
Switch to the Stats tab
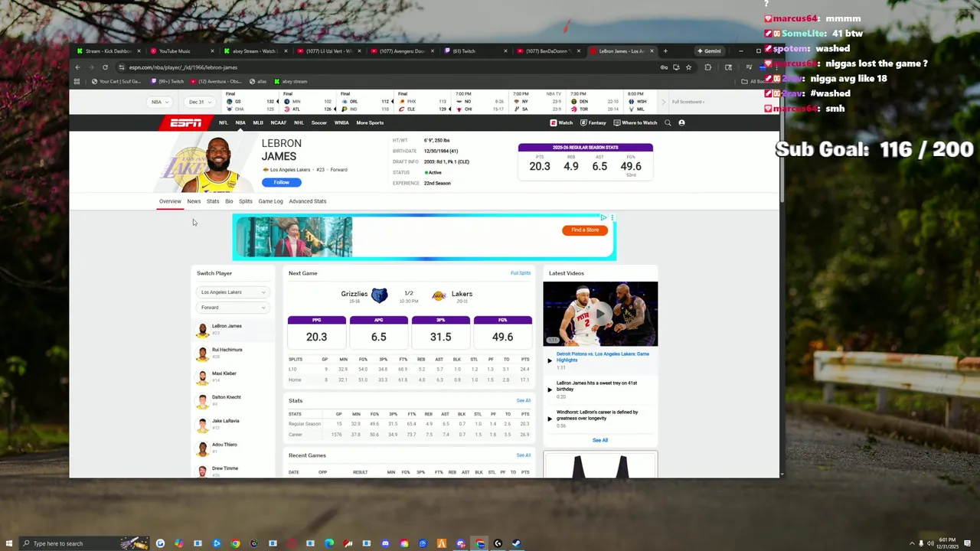click(x=213, y=201)
